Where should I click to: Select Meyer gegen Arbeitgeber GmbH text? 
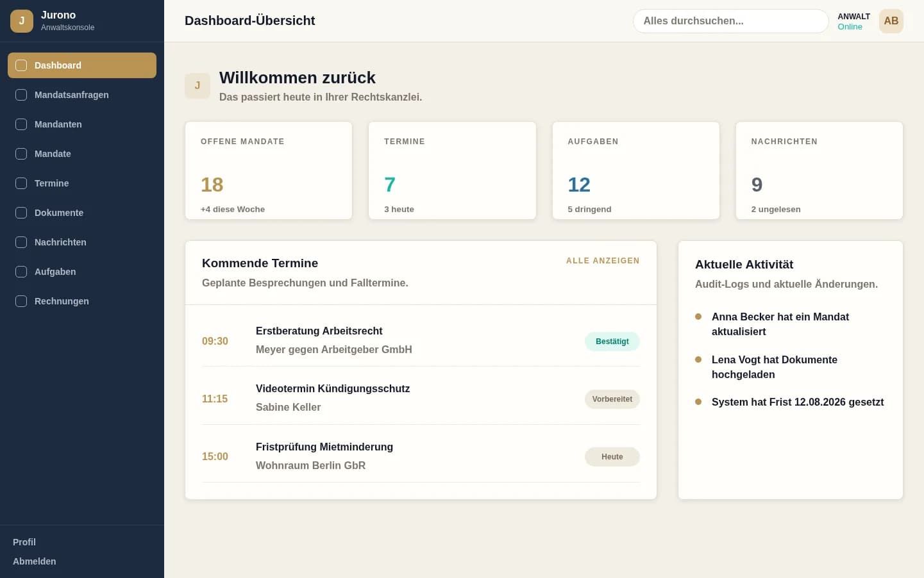pos(334,350)
